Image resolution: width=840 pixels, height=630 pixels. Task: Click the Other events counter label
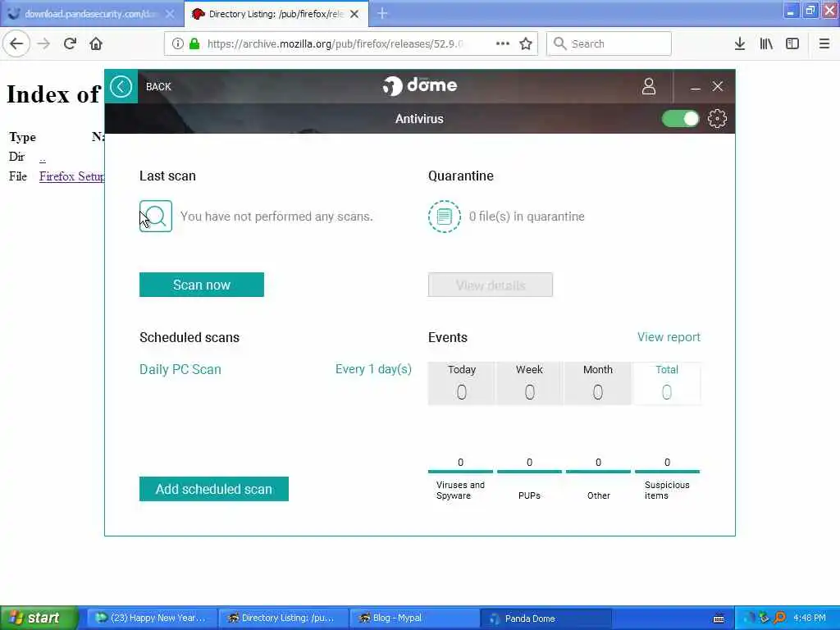point(598,495)
